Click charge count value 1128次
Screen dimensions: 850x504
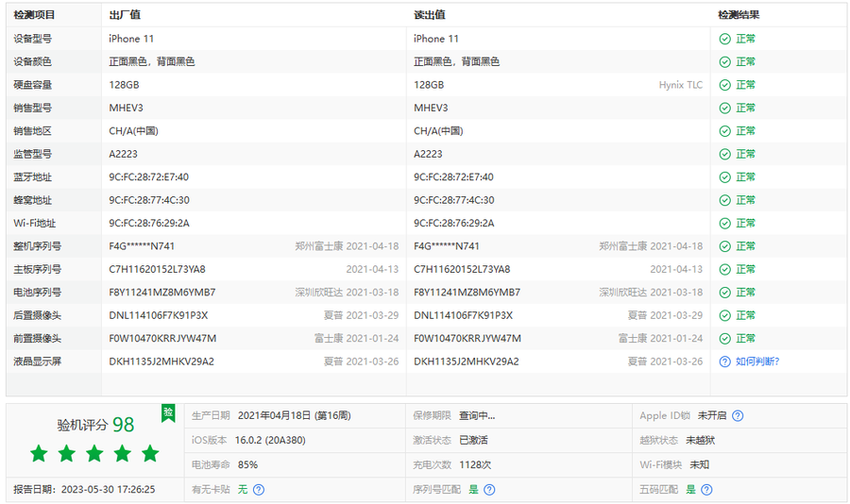click(474, 465)
